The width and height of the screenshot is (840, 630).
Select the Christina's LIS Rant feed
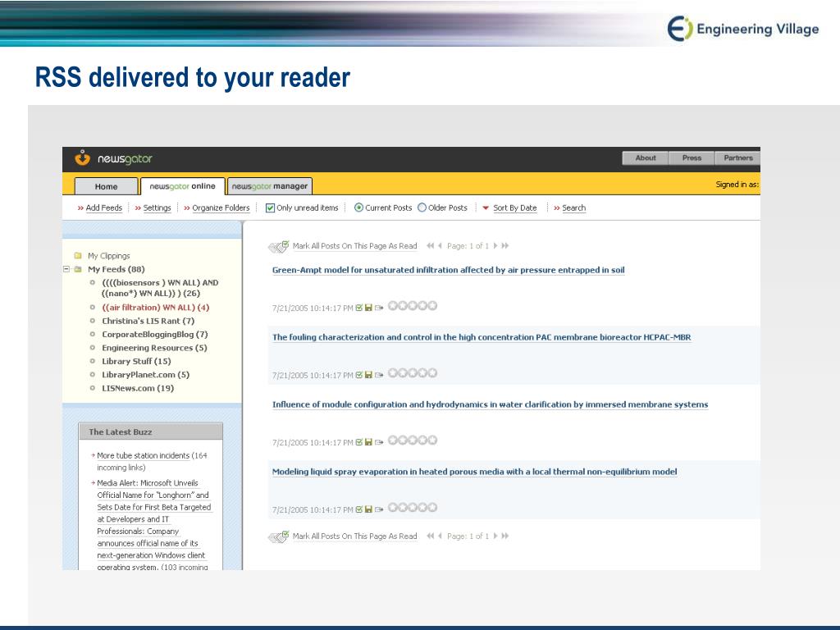[x=148, y=321]
